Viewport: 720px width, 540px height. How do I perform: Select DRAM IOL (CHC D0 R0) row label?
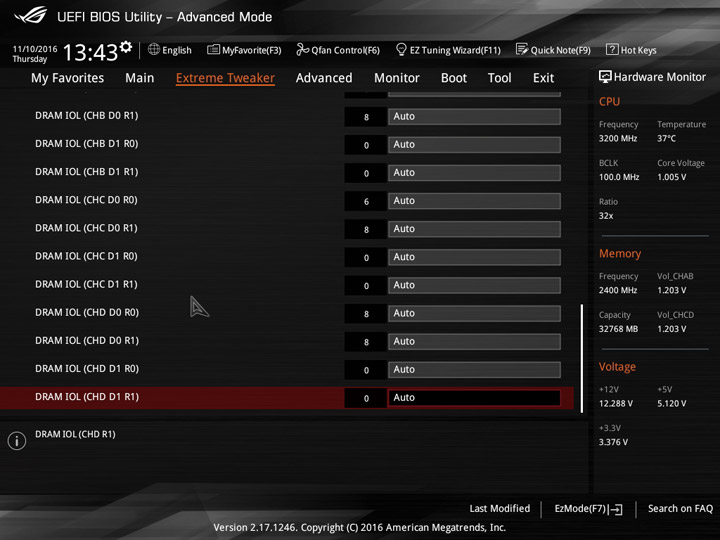click(86, 200)
